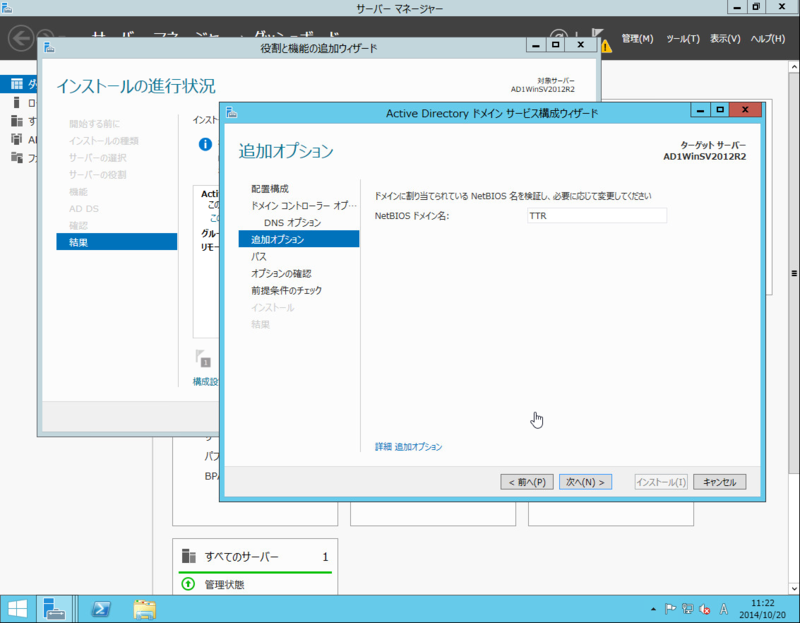Click the Add Roles wizard title bar icon
The image size is (800, 623).
pyautogui.click(x=49, y=47)
